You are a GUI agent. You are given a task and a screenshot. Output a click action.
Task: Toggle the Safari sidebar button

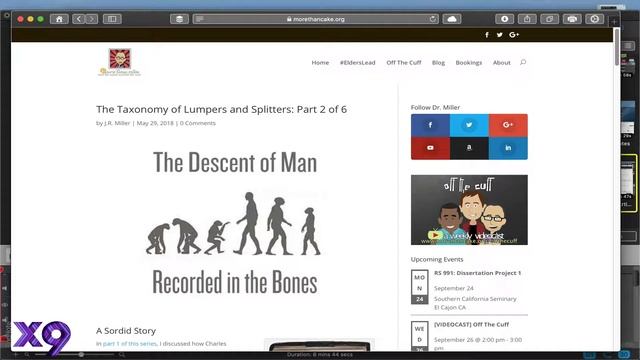pyautogui.click(x=112, y=19)
